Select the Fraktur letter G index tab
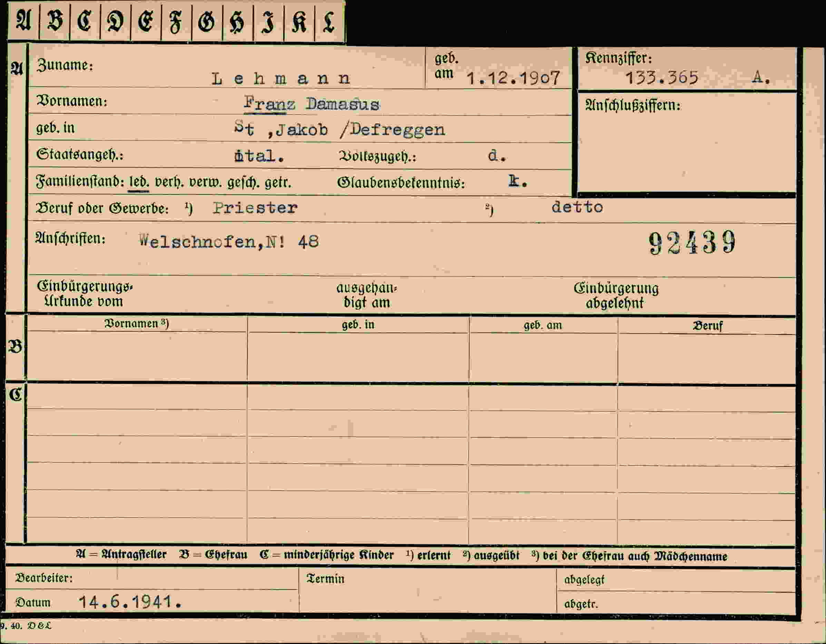 (207, 21)
